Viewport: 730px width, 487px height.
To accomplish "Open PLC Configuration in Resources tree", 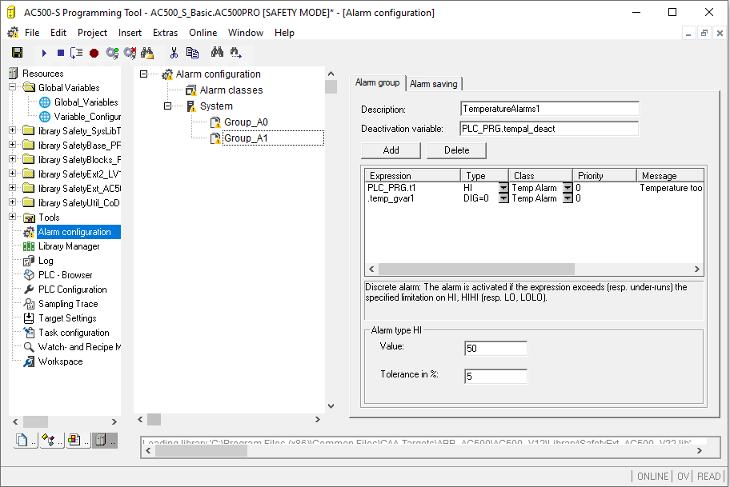I will click(x=72, y=289).
